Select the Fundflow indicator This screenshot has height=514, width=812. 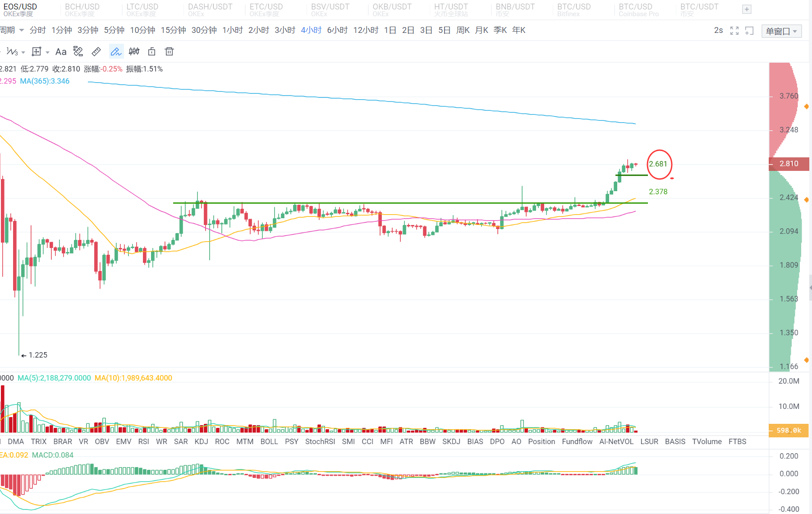coord(577,442)
